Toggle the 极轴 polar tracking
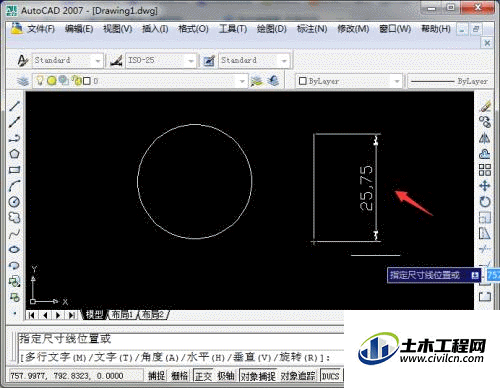Image resolution: width=500 pixels, height=388 pixels. (226, 376)
